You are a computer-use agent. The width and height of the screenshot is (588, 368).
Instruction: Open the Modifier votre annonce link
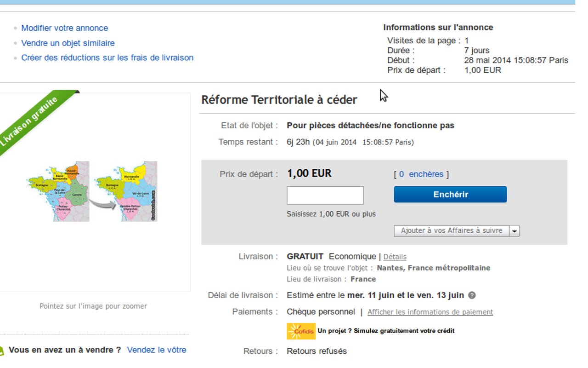pos(65,28)
